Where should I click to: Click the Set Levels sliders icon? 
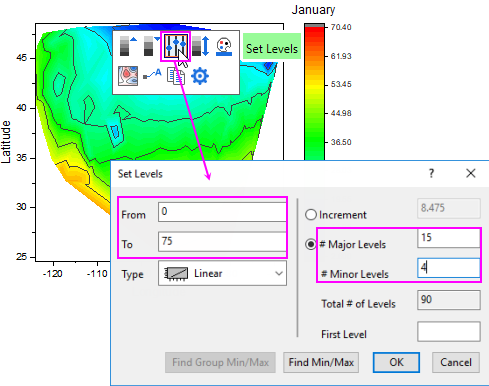point(175,46)
